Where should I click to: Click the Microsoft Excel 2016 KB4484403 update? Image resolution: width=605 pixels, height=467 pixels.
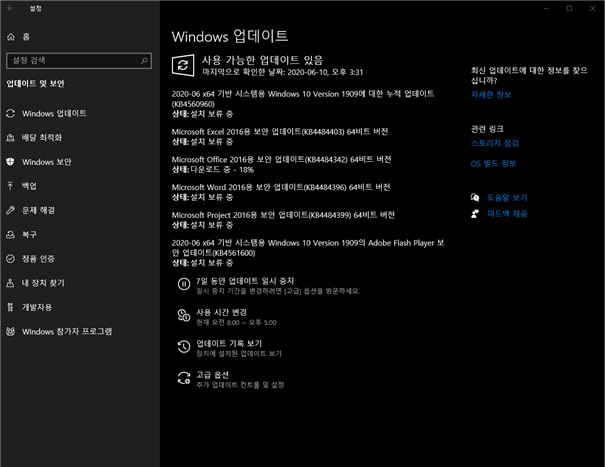pos(280,132)
